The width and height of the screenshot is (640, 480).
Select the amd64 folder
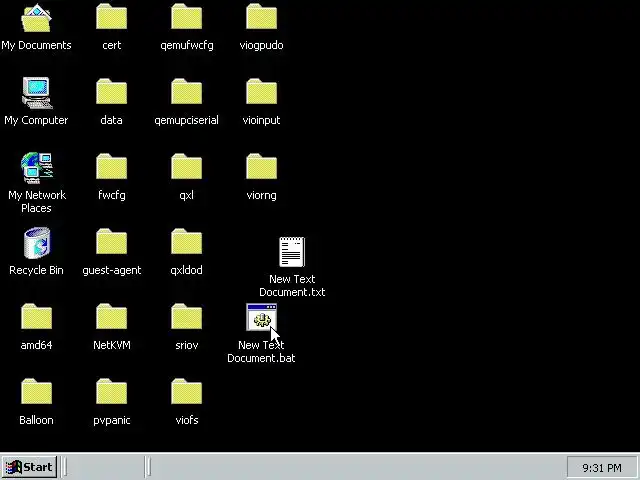36,317
